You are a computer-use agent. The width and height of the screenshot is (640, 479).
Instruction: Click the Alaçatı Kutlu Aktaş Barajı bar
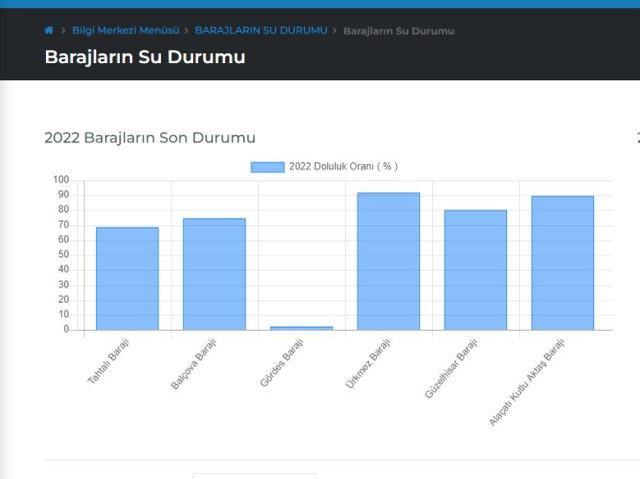562,263
